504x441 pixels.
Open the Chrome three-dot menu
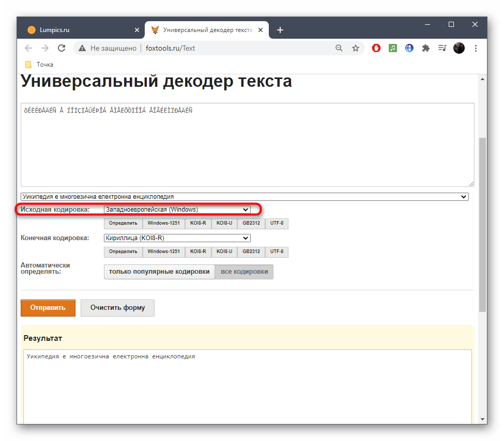[476, 48]
